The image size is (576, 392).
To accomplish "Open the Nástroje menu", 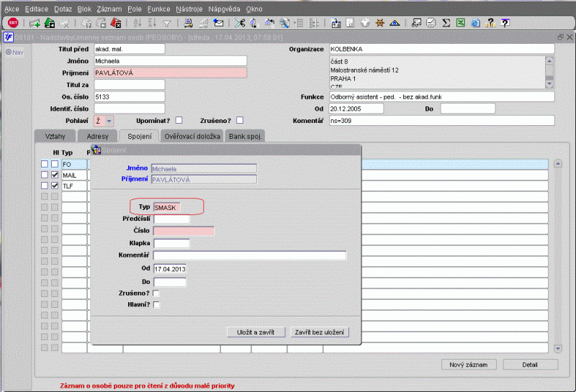I will 189,9.
